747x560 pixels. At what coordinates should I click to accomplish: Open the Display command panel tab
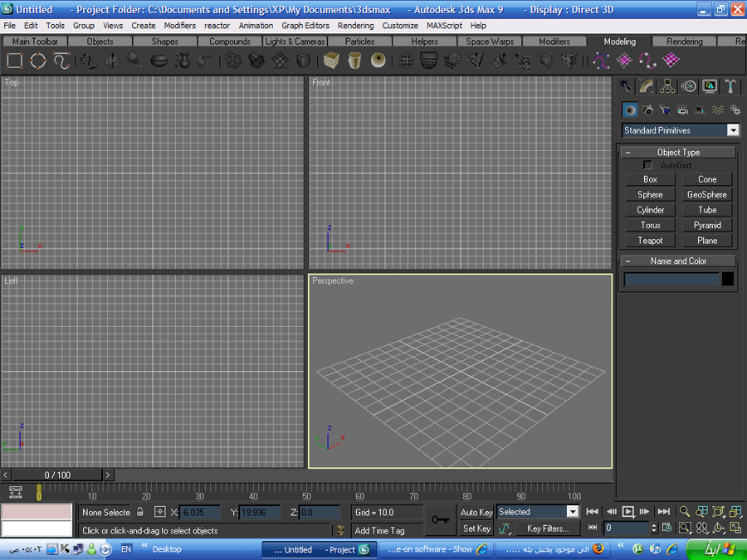coord(710,86)
